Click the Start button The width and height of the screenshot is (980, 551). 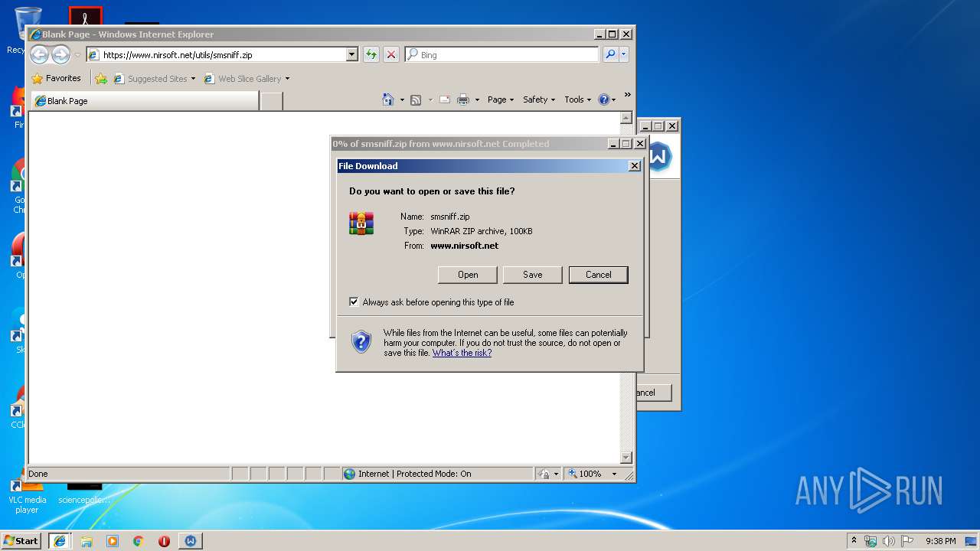pos(21,541)
